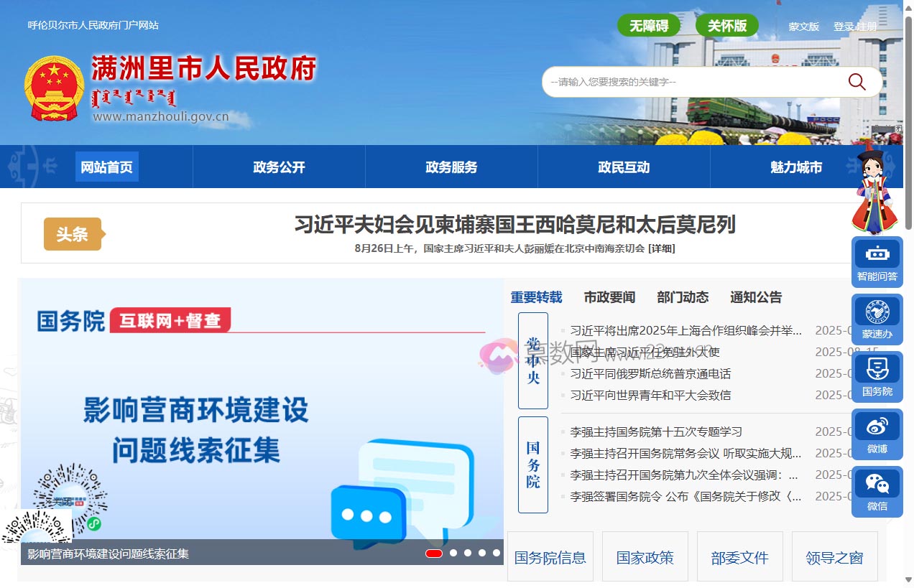
Task: Click the 蒙速办 app icon in sidebar
Action: (877, 318)
